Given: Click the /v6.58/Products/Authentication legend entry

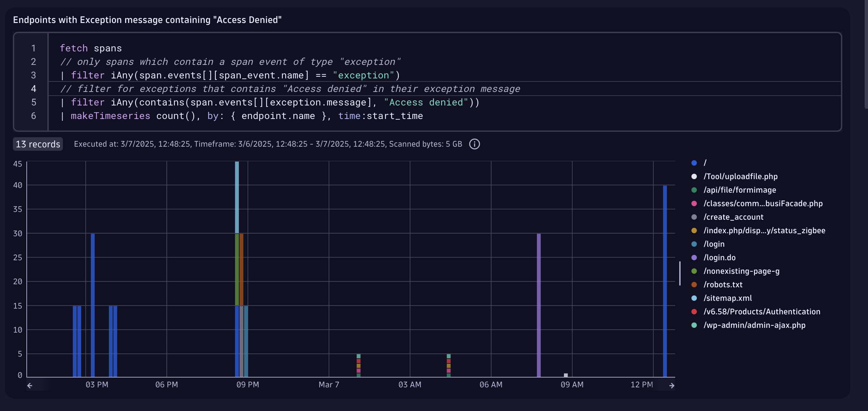Looking at the screenshot, I should click(762, 311).
